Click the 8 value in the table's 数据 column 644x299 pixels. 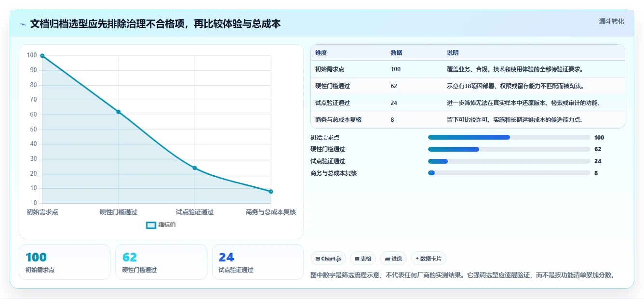coord(392,120)
